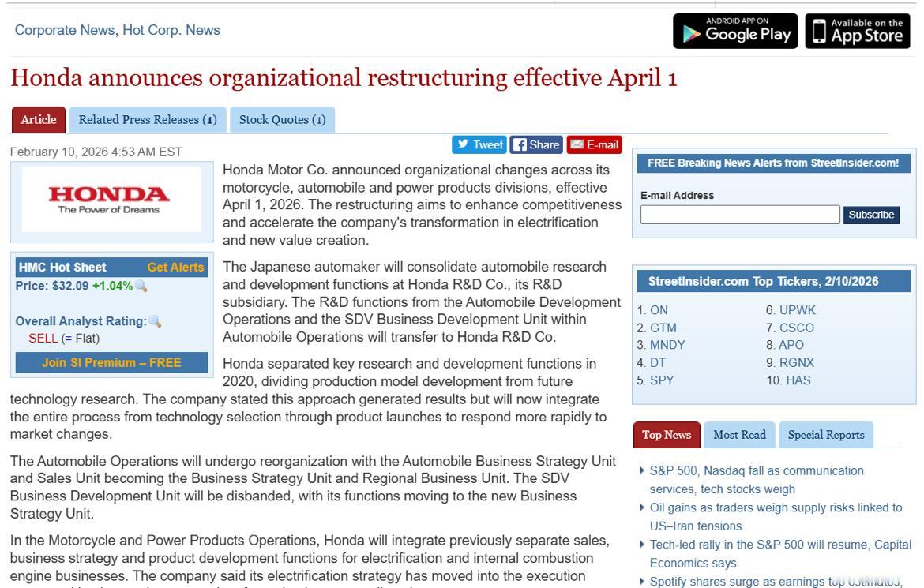Click the HMC price $32.09 link
This screenshot has width=924, height=588.
[70, 286]
